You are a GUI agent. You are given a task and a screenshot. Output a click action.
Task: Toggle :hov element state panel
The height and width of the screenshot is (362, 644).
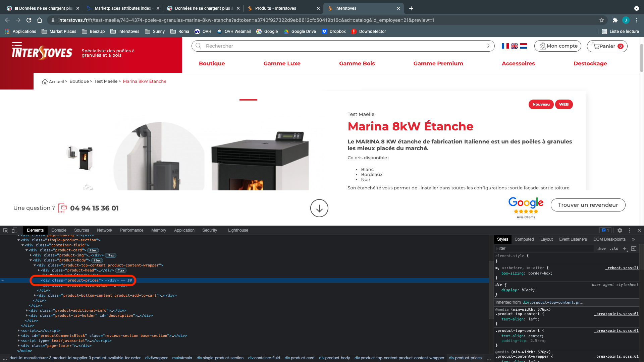coord(601,248)
